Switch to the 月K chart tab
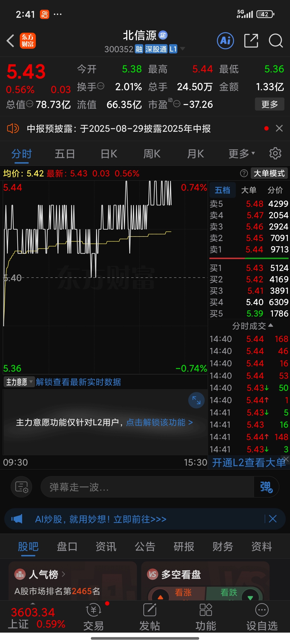 pos(196,154)
